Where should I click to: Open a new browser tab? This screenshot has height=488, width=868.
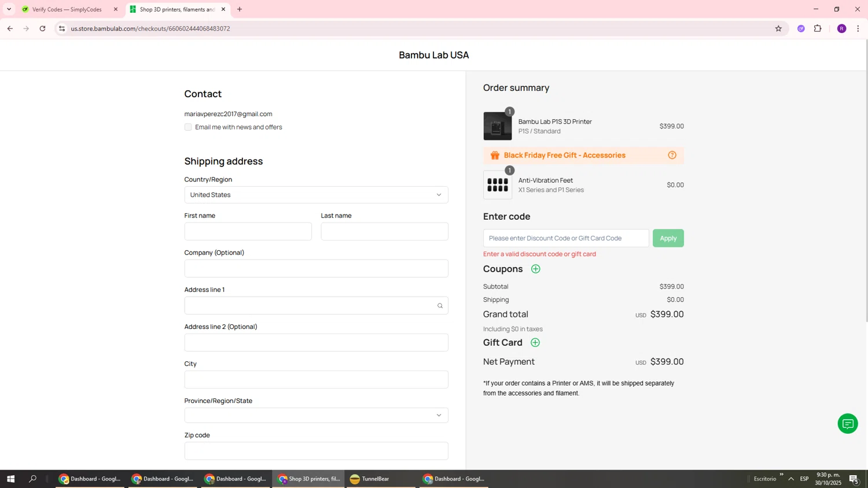[240, 9]
